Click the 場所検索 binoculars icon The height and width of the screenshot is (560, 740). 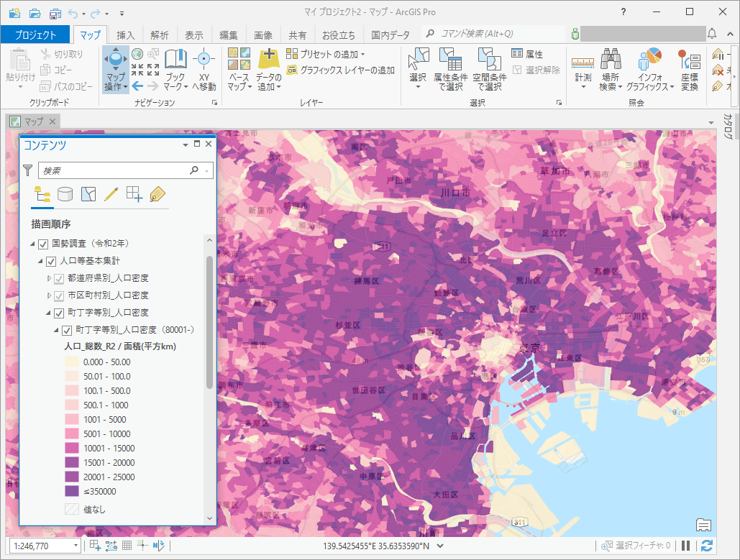[x=611, y=60]
